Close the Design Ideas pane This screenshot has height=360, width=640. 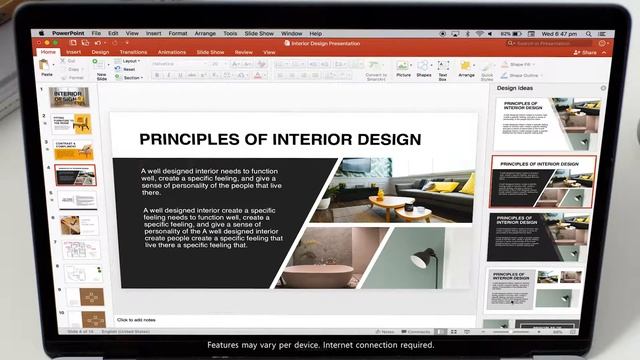point(603,88)
